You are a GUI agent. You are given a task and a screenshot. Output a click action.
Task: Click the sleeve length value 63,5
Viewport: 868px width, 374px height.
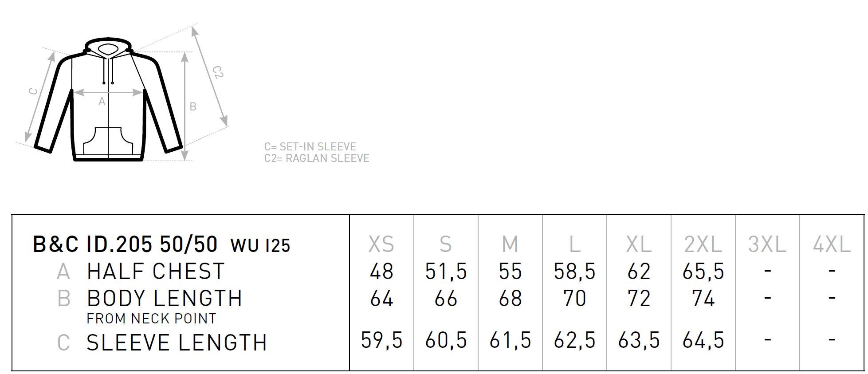(639, 340)
